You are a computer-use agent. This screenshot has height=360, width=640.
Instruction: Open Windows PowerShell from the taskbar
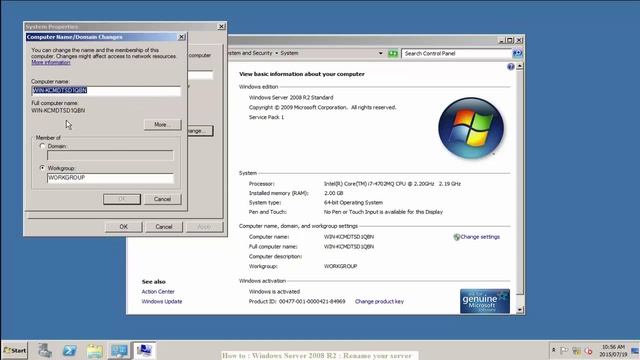pos(69,351)
